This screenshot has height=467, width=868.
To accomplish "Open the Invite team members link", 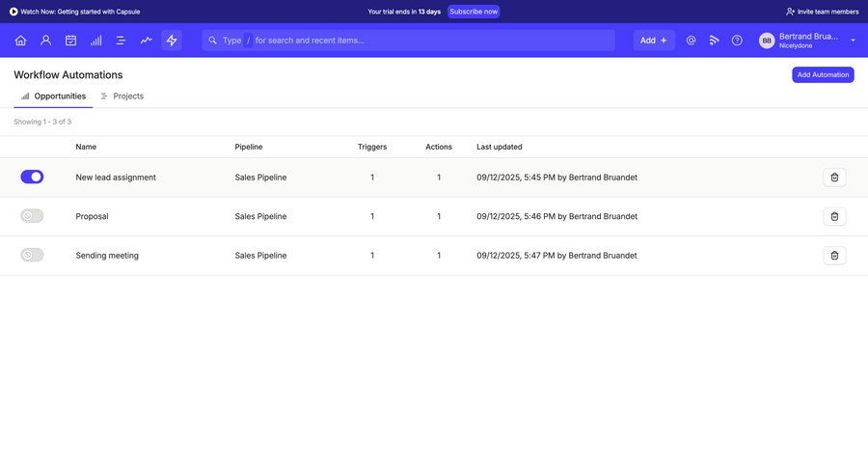I will 822,12.
